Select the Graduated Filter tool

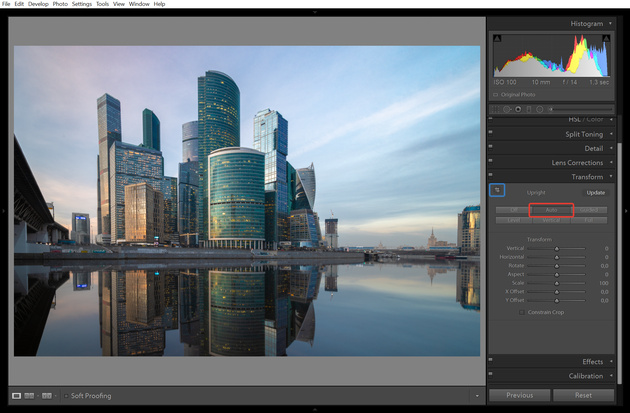(529, 109)
